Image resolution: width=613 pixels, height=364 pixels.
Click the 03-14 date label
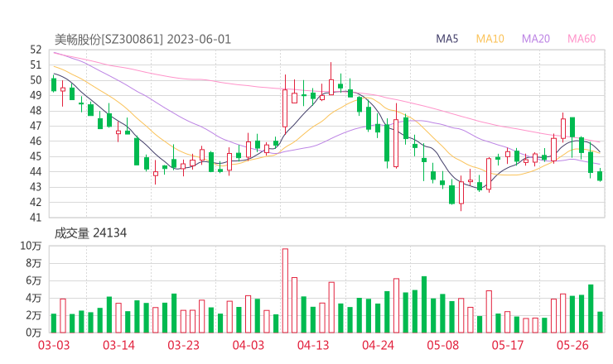pos(118,345)
